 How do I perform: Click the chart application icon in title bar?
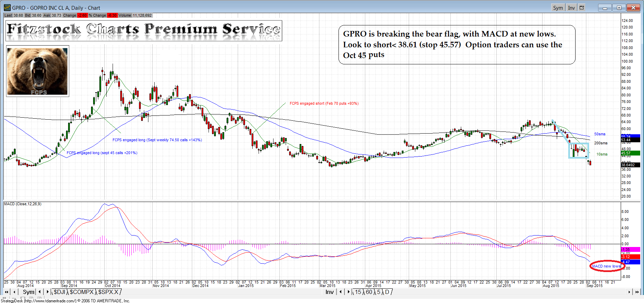pyautogui.click(x=7, y=8)
